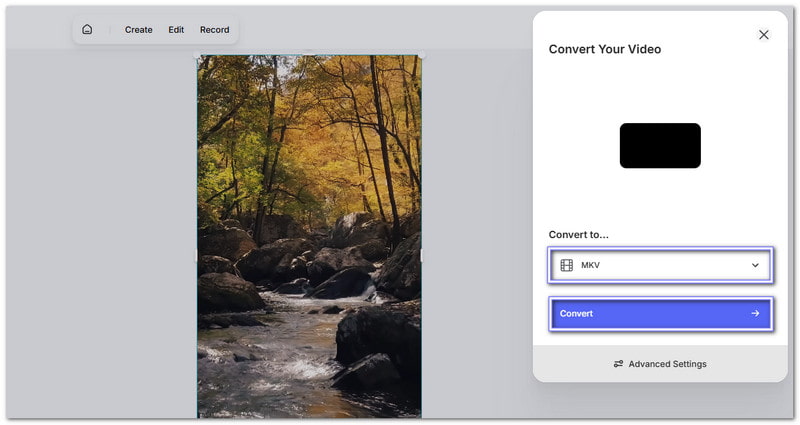Click the top-left corner resize handle

pyautogui.click(x=197, y=55)
